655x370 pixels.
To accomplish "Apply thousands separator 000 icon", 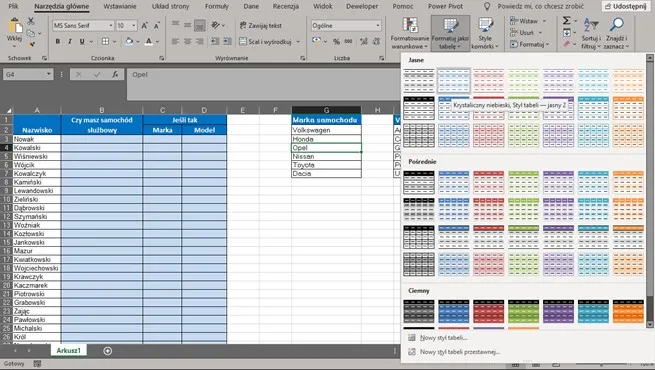I will pyautogui.click(x=348, y=41).
